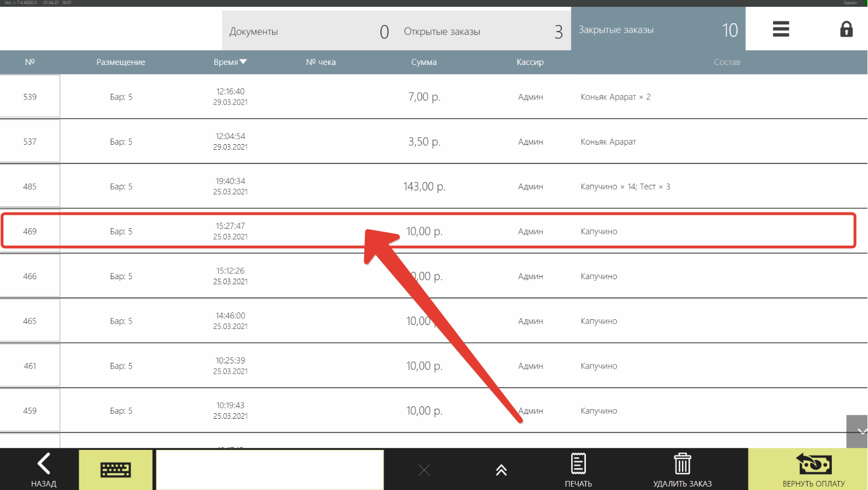Select order number 539
Screen dimensions: 868x490
pyautogui.click(x=30, y=97)
